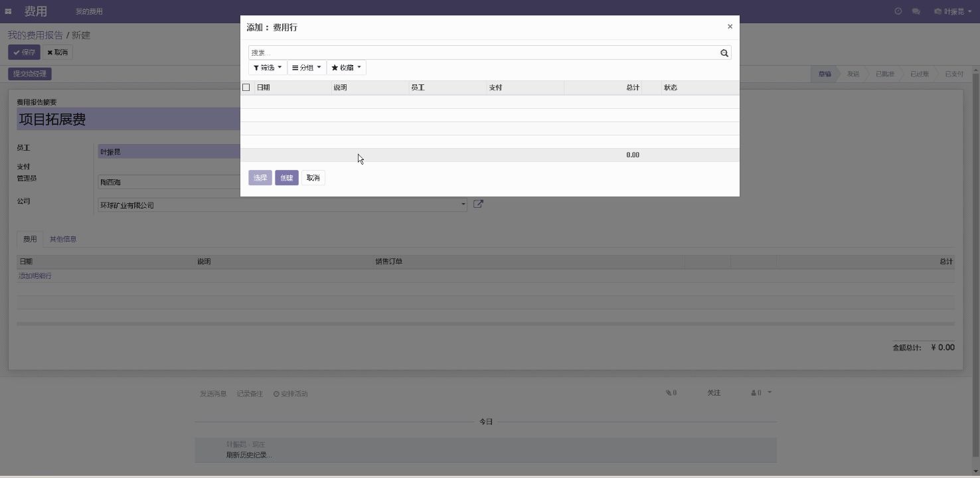Expand the followers count dropdown

(762, 393)
